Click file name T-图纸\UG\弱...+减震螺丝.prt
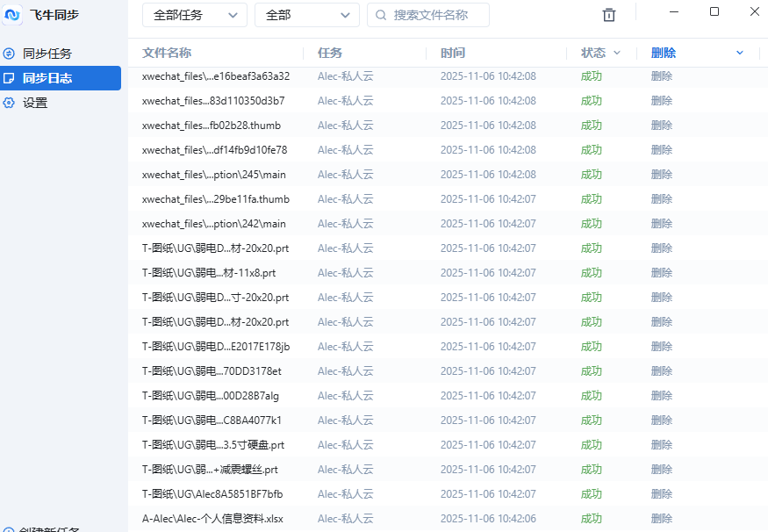Viewport: 768px width, 532px height. [x=210, y=470]
